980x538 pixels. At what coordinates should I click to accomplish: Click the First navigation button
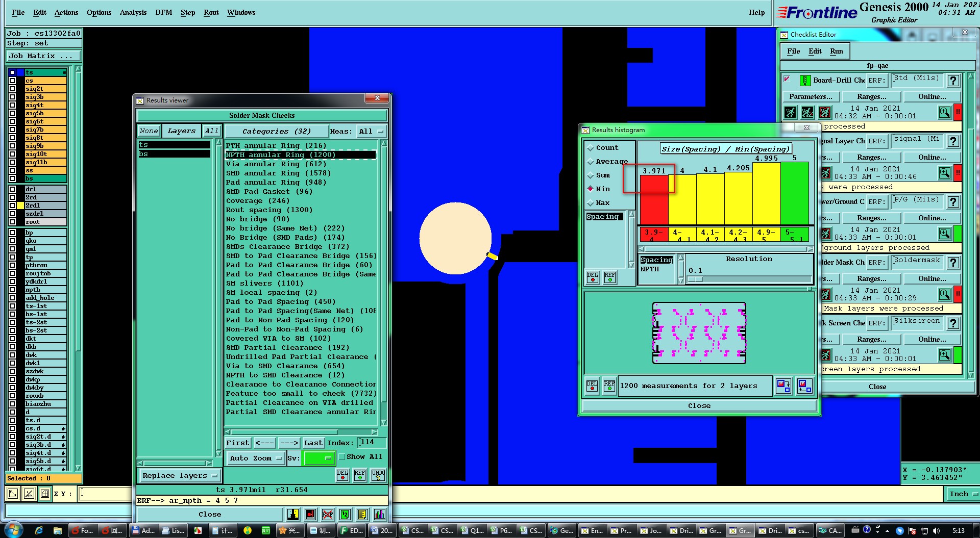[x=238, y=443]
